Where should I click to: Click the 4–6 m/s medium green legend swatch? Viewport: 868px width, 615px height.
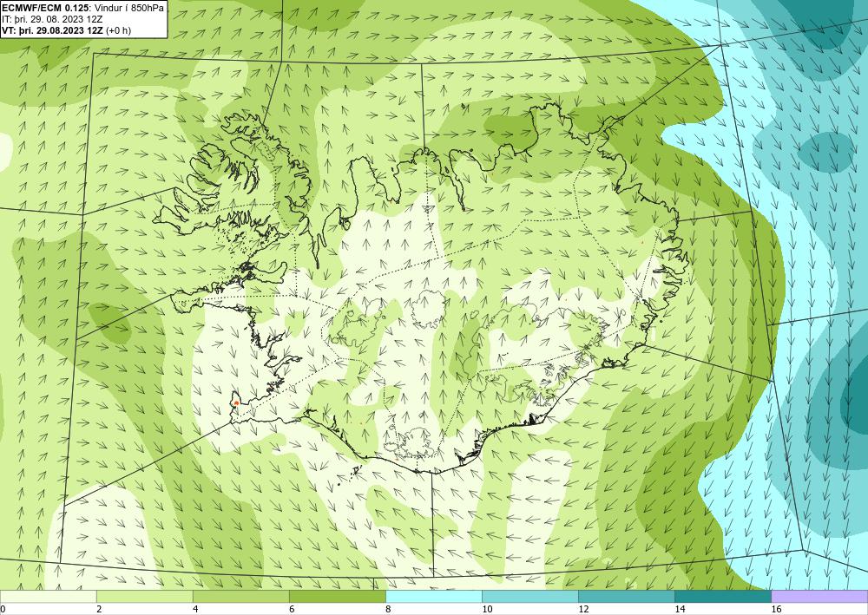[x=240, y=596]
